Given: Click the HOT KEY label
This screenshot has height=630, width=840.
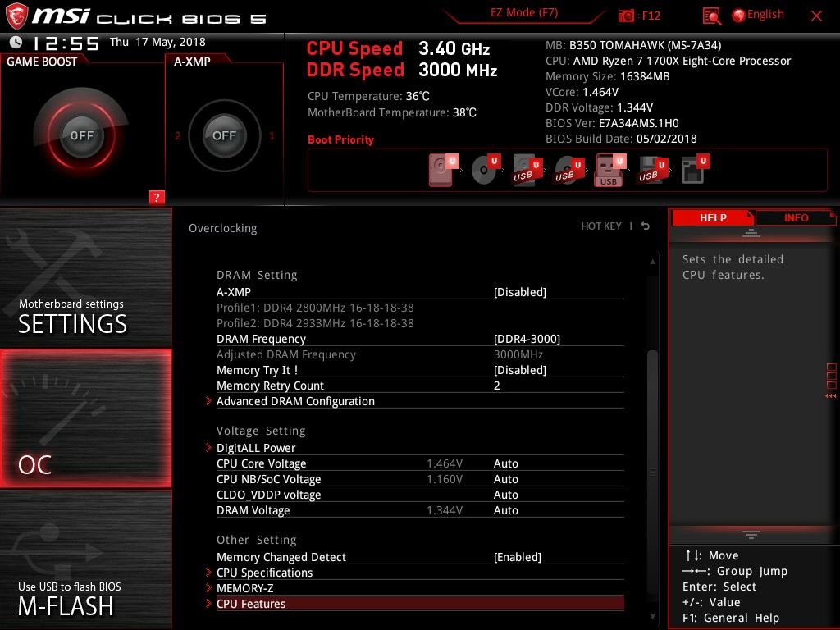Looking at the screenshot, I should (601, 226).
